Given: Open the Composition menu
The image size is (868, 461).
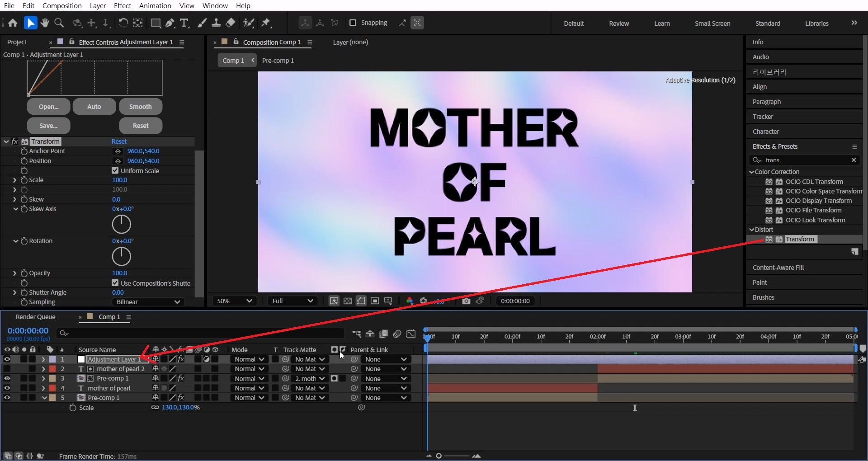Looking at the screenshot, I should (x=62, y=5).
